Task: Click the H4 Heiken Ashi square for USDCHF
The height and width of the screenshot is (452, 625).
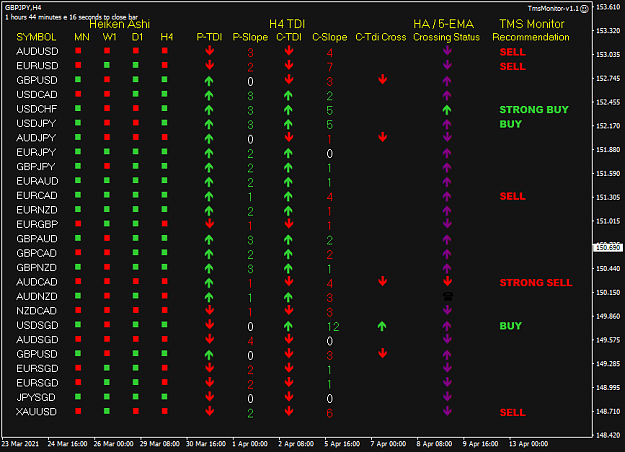Action: pos(165,108)
